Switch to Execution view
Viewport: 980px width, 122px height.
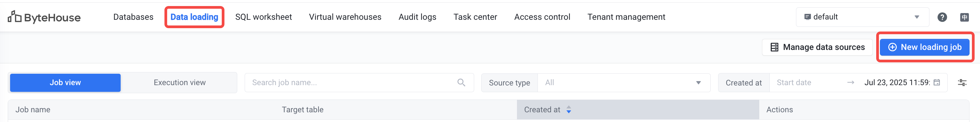pyautogui.click(x=180, y=82)
